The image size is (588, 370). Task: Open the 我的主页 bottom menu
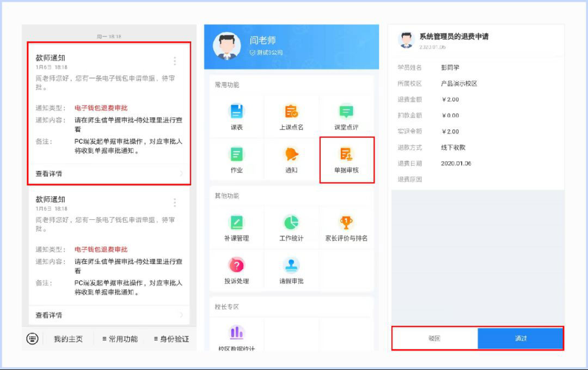click(x=68, y=339)
